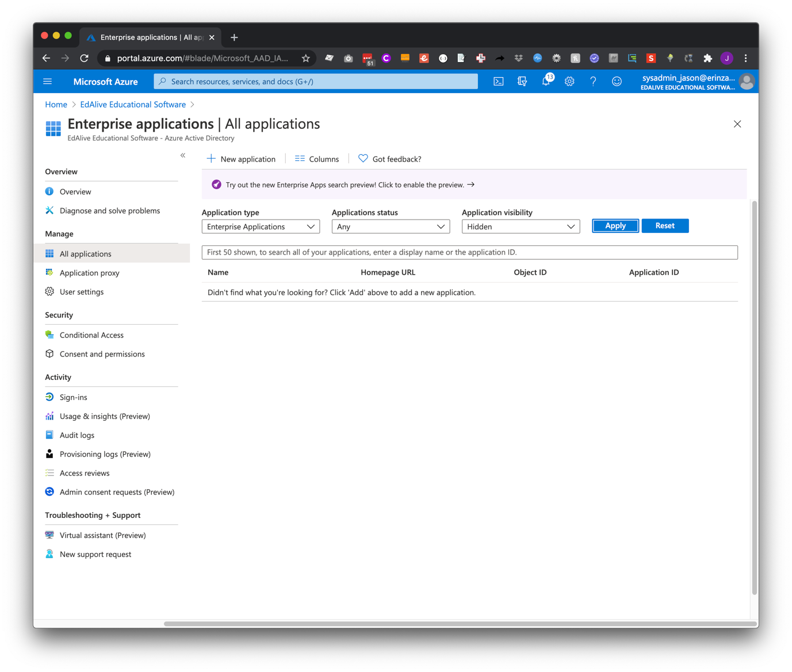Click Got feedback?
Viewport: 792px width, 672px height.
(389, 159)
